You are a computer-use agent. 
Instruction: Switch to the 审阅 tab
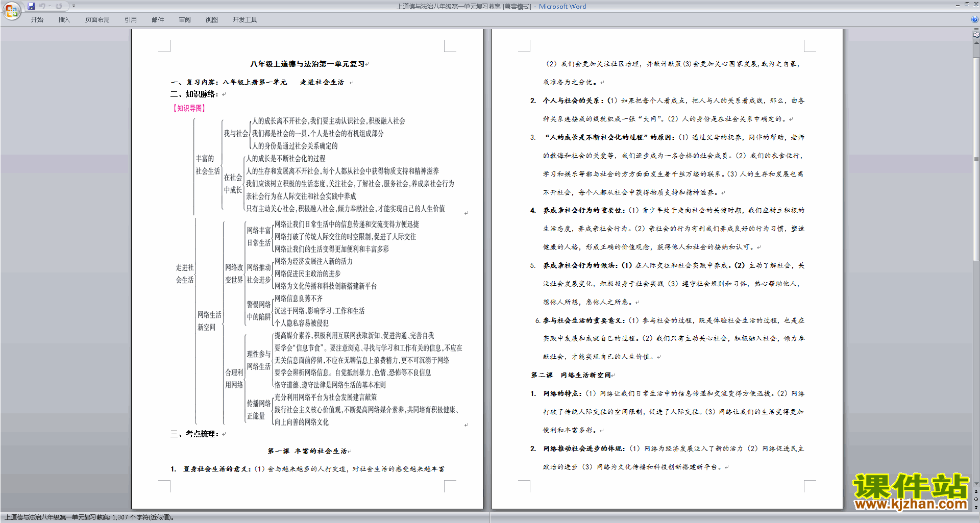pos(185,20)
